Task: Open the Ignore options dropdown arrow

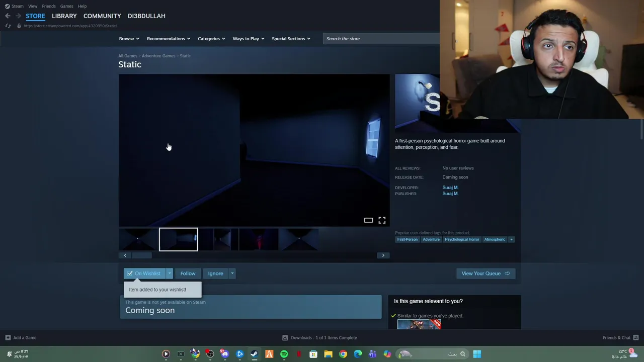Action: (232, 274)
